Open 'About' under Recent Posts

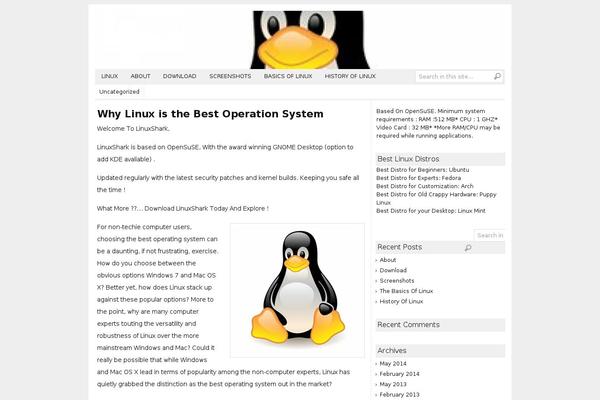(x=388, y=260)
